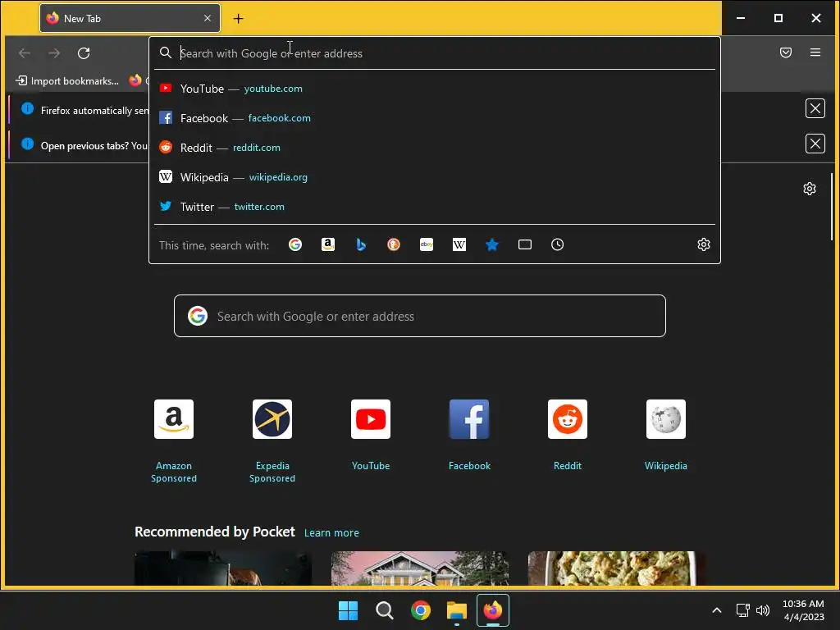The width and height of the screenshot is (840, 630).
Task: Choose Reddit suggestion reddit.com
Action: [435, 148]
